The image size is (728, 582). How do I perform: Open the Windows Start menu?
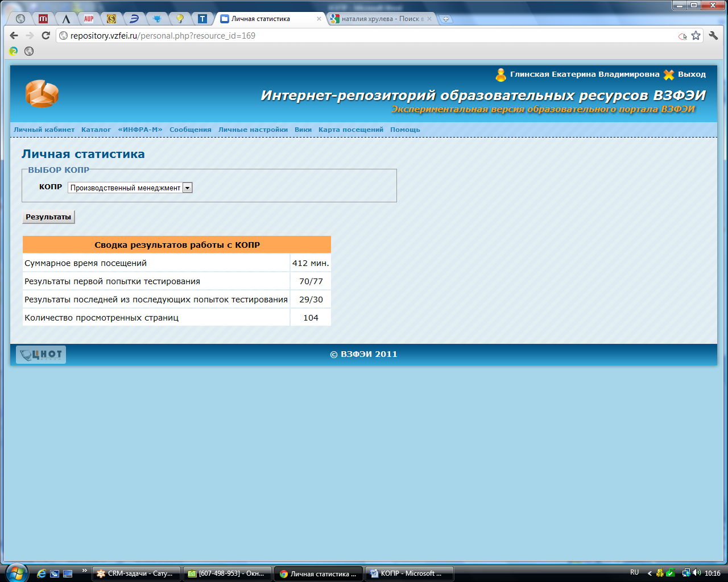[x=15, y=572]
